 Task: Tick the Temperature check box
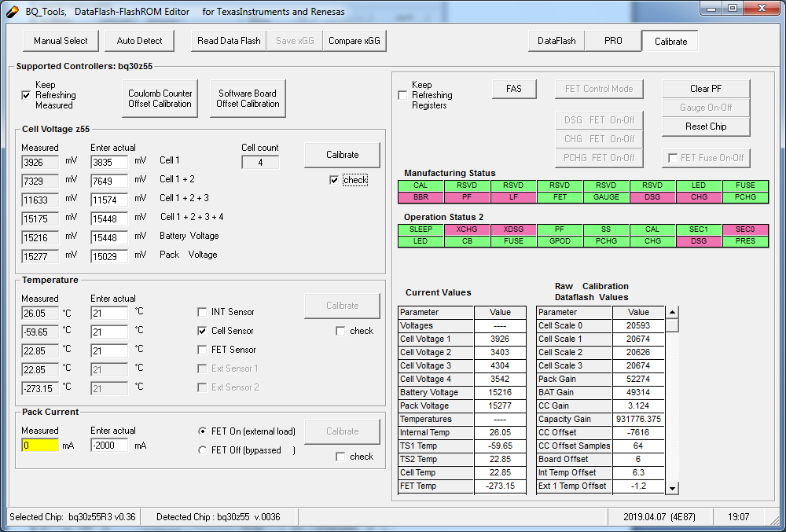point(340,331)
